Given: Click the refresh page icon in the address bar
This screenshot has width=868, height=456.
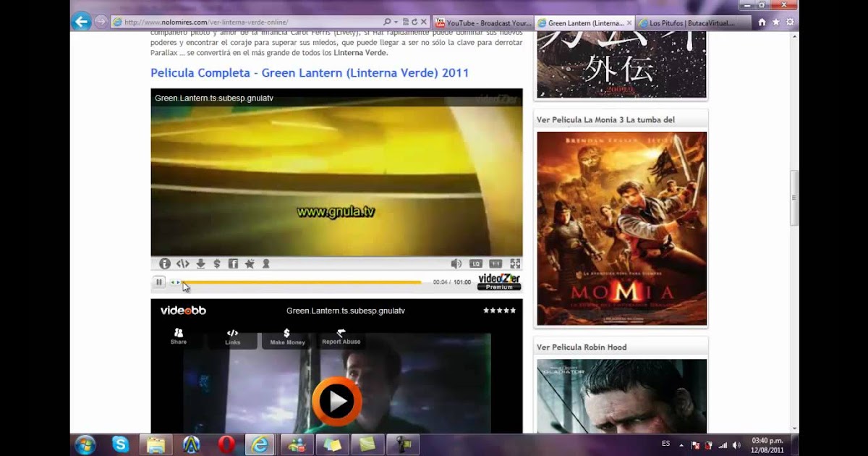Looking at the screenshot, I should coord(414,22).
